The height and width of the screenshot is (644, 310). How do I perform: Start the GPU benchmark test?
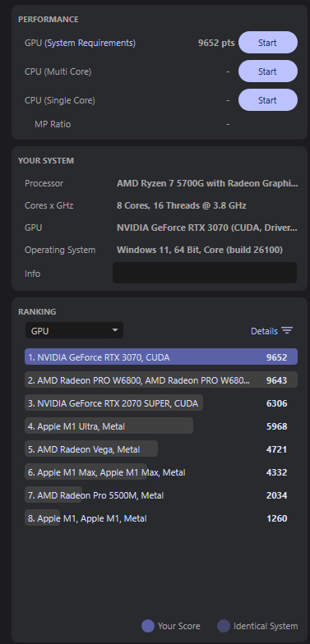coord(268,43)
